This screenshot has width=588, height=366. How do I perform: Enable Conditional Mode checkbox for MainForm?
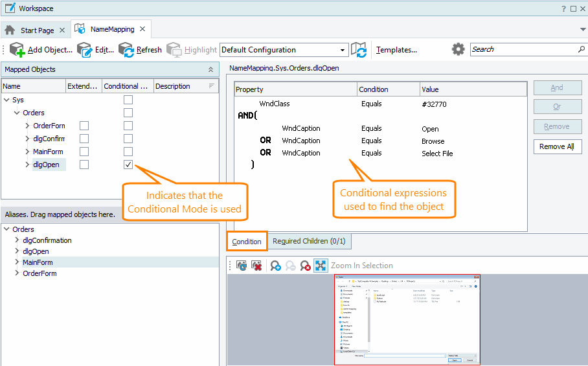click(128, 152)
